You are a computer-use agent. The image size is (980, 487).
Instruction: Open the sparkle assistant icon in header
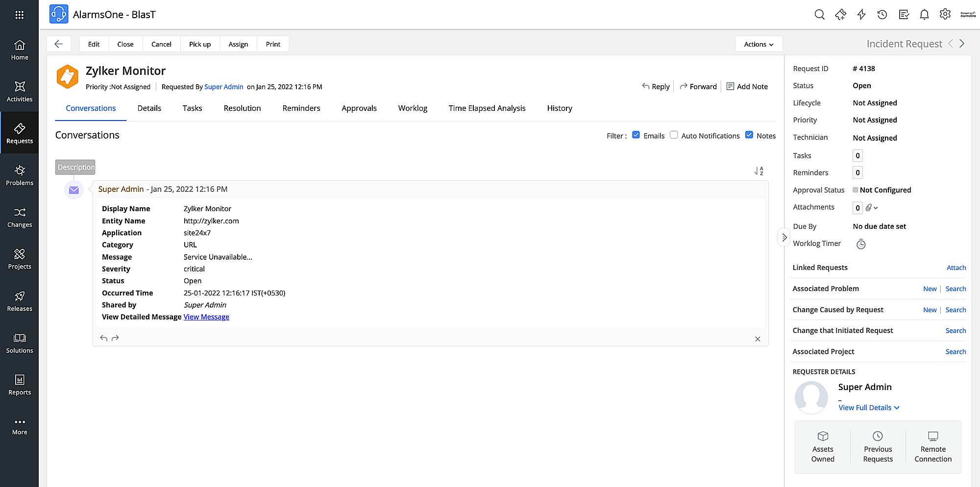click(x=840, y=15)
